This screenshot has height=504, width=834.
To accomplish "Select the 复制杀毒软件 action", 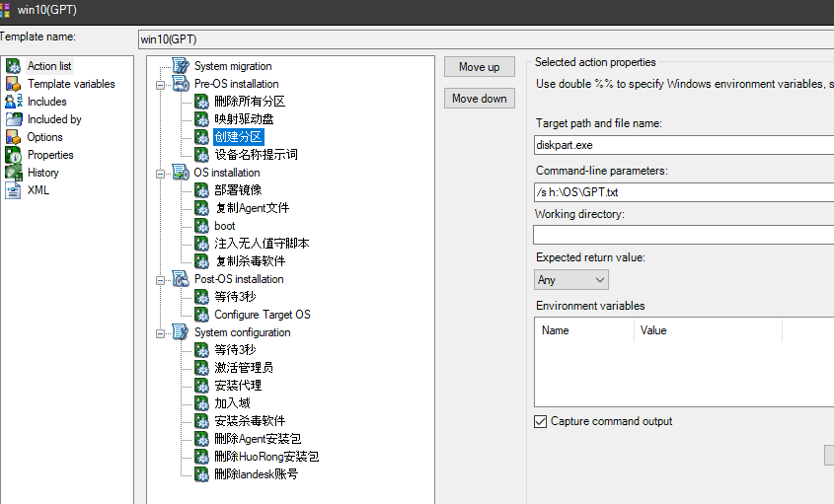I will pyautogui.click(x=250, y=261).
